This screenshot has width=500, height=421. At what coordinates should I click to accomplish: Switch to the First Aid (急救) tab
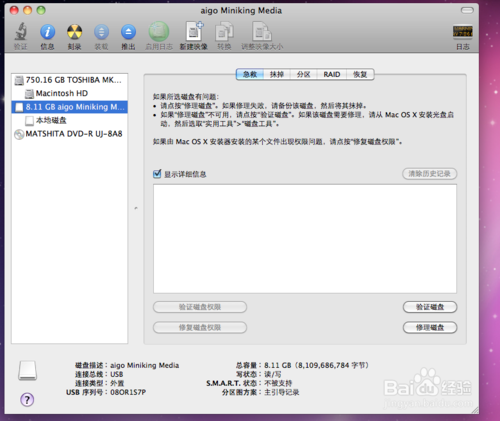click(250, 74)
